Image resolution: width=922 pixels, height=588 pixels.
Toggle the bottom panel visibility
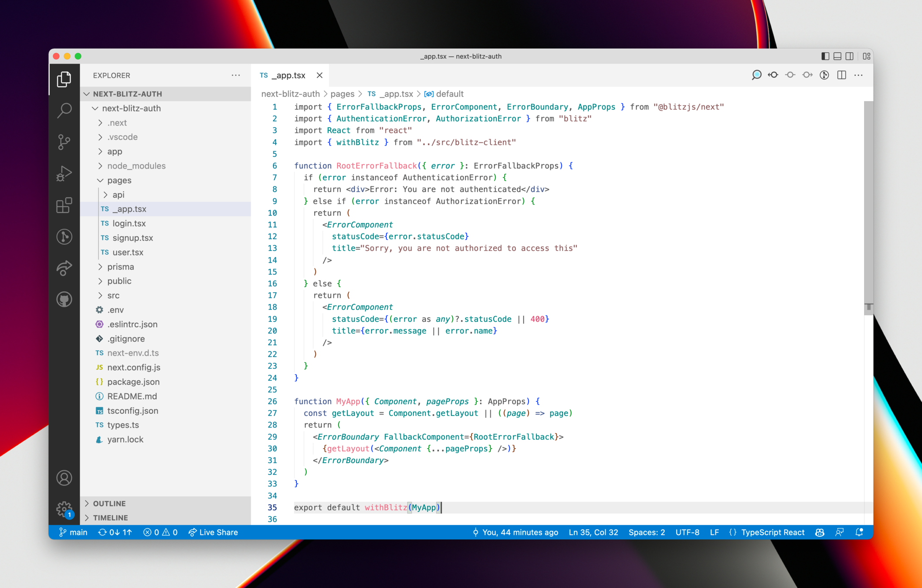(837, 56)
